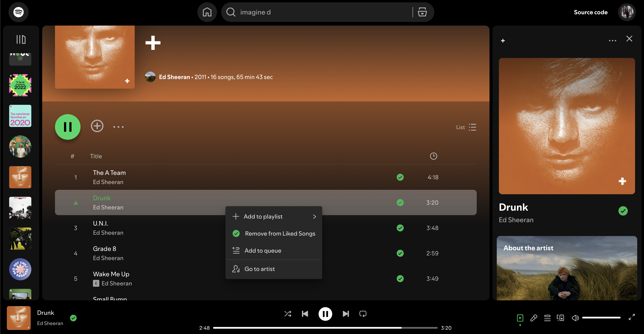Open the lyrics microphone icon

(x=533, y=318)
